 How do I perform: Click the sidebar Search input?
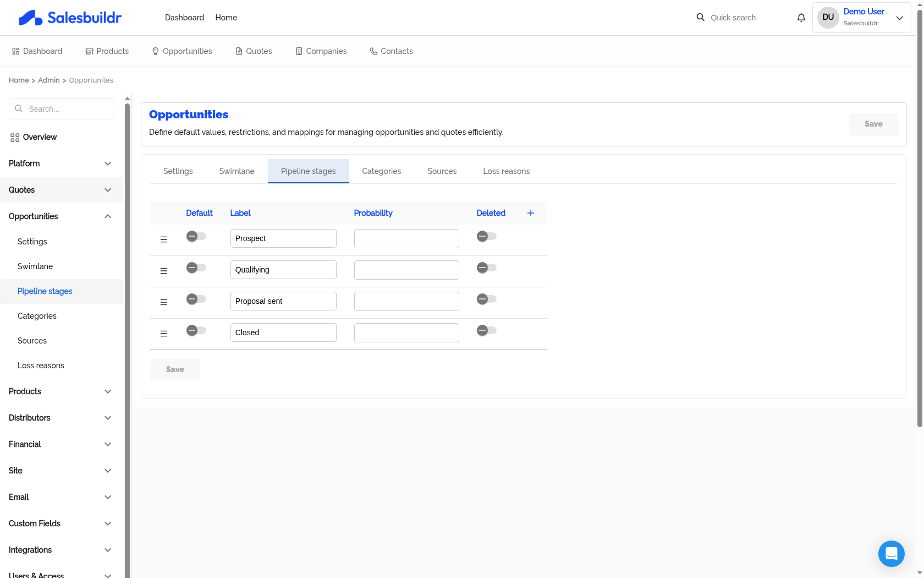click(62, 109)
